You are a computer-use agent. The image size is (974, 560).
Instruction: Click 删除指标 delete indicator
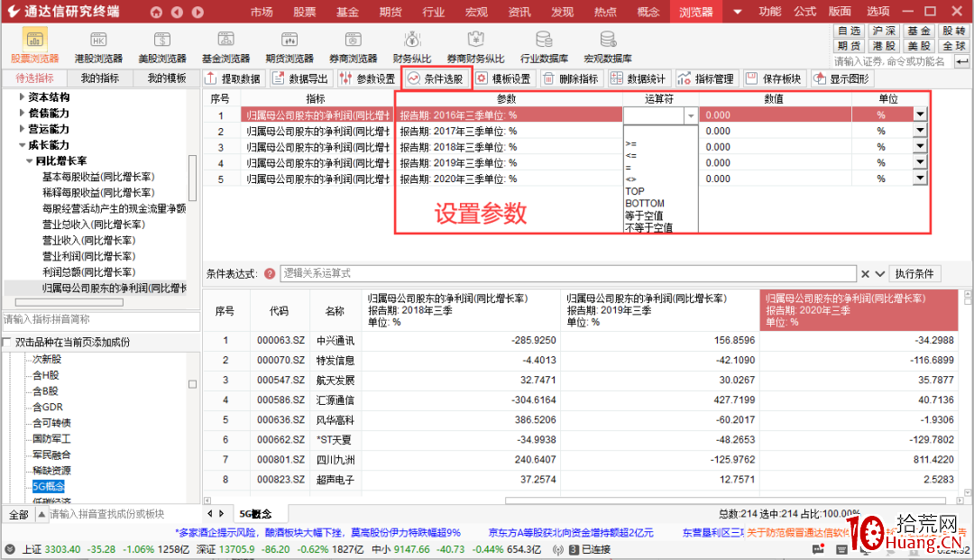coord(571,78)
